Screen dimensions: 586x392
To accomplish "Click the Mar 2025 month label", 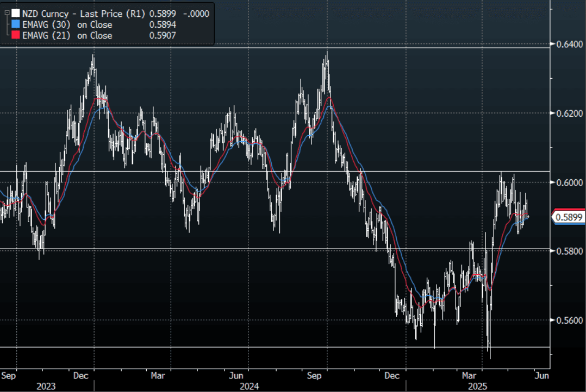I will 469,376.
